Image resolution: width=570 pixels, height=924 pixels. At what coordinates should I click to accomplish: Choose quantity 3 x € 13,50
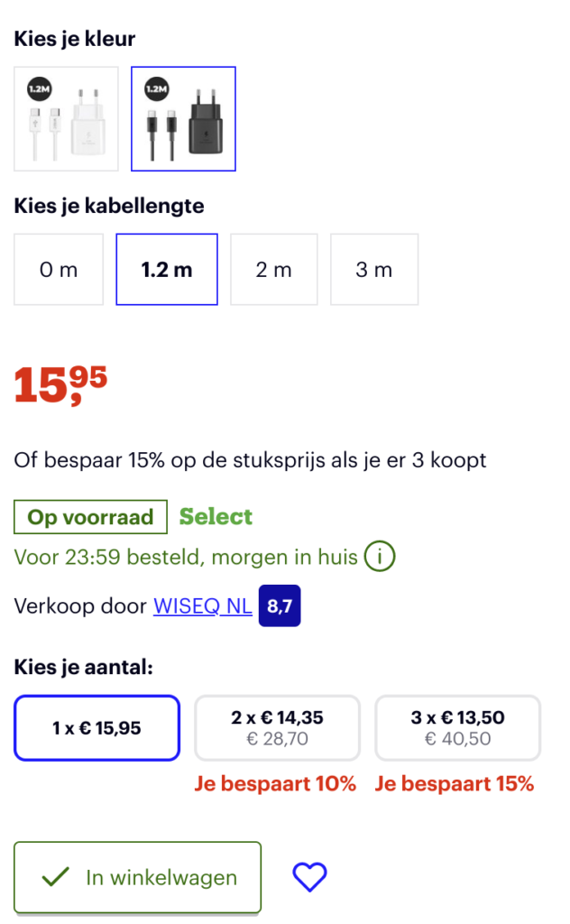pyautogui.click(x=457, y=728)
